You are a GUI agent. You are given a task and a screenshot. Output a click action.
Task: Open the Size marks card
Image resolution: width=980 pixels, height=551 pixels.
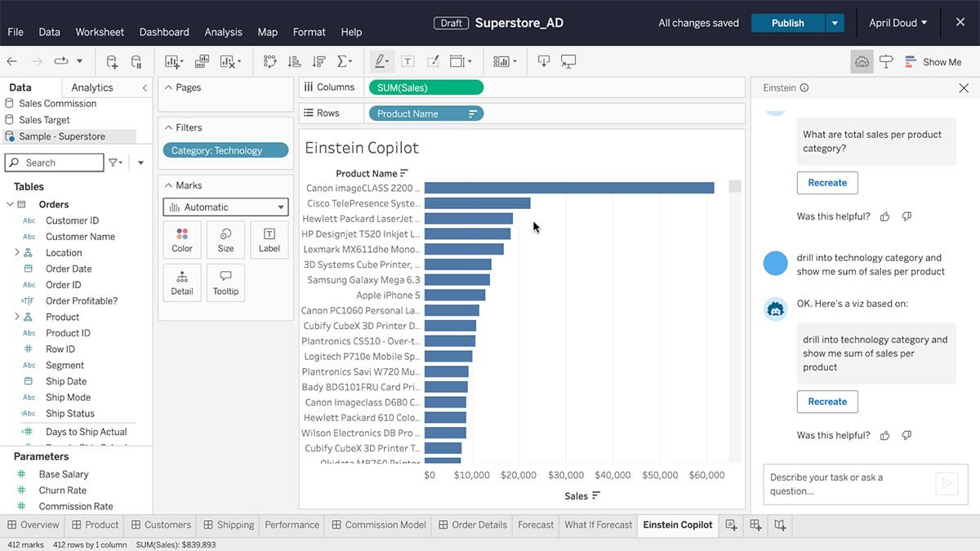tap(225, 239)
